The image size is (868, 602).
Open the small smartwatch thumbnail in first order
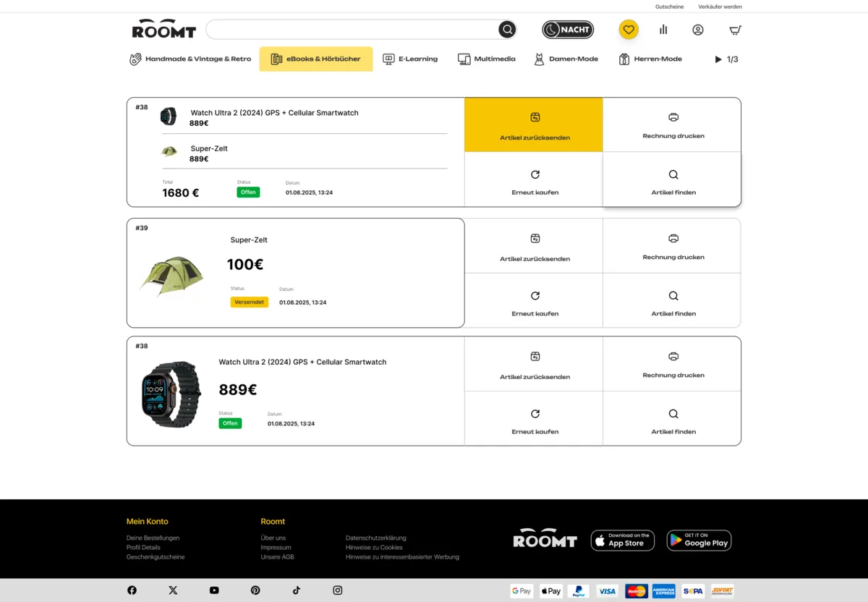169,116
